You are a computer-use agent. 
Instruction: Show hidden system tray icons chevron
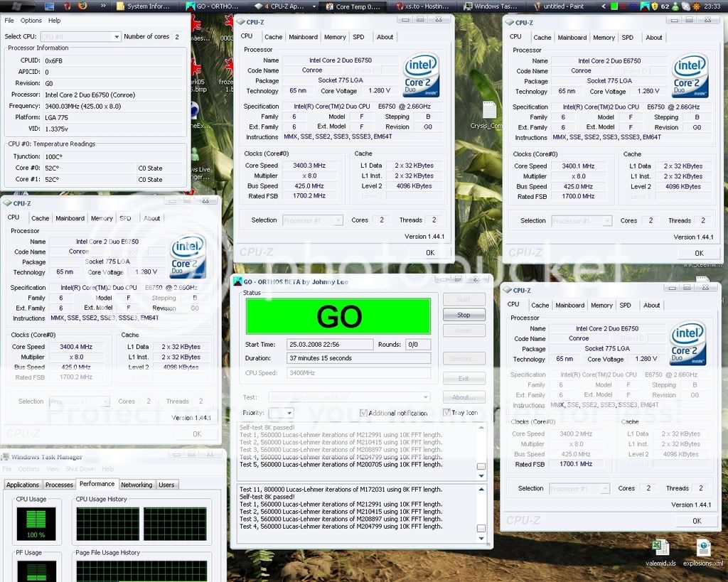pyautogui.click(x=604, y=6)
